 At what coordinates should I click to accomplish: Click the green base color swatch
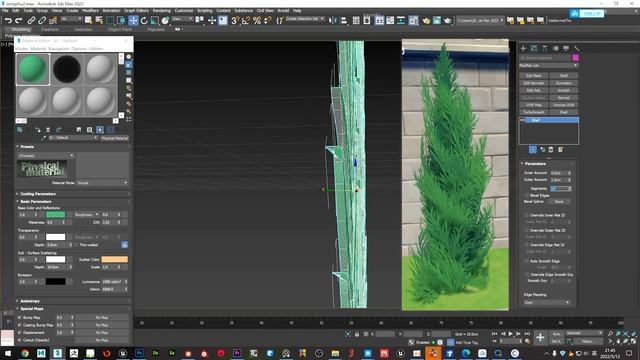click(x=56, y=215)
